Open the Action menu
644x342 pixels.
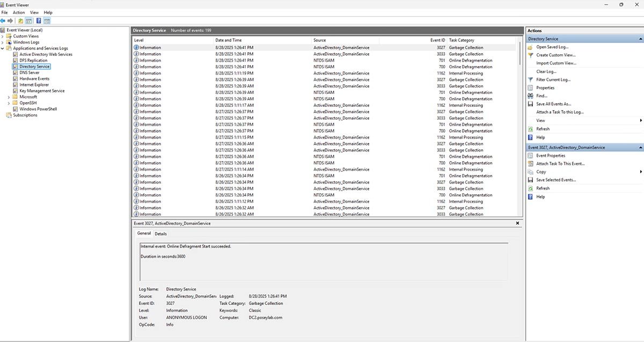pyautogui.click(x=18, y=12)
